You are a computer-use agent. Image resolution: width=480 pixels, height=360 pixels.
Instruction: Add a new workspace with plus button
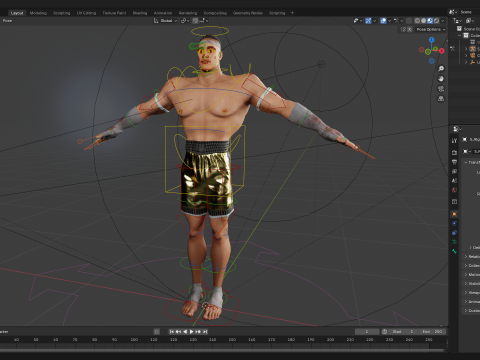(x=292, y=13)
